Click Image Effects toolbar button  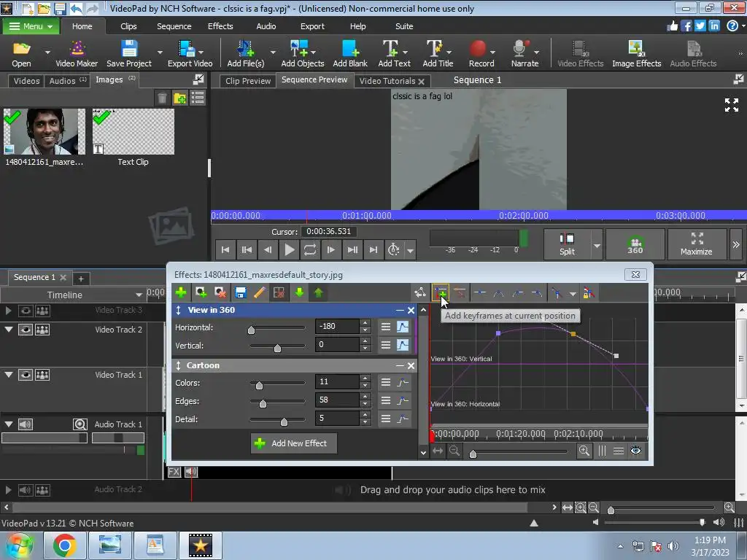pos(636,53)
